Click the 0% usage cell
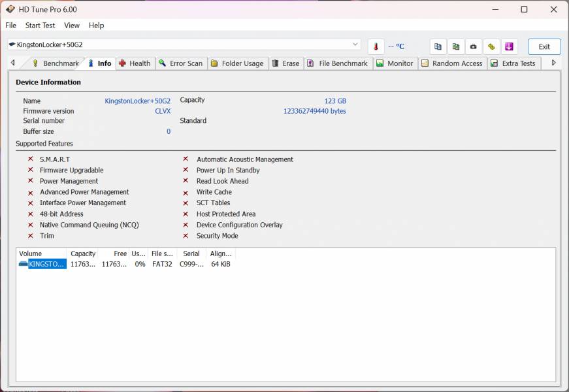Viewport: 569px width, 392px height. coord(140,264)
